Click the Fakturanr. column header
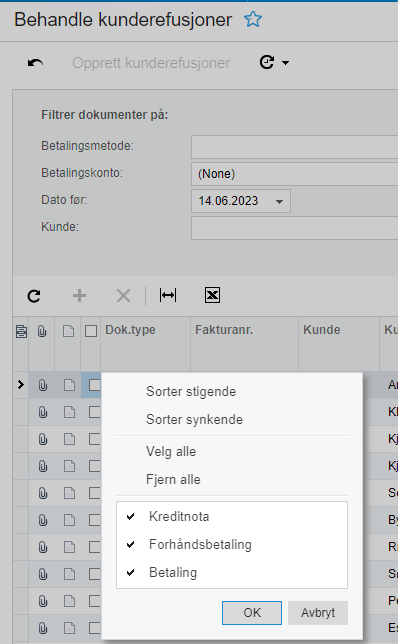 [244, 343]
